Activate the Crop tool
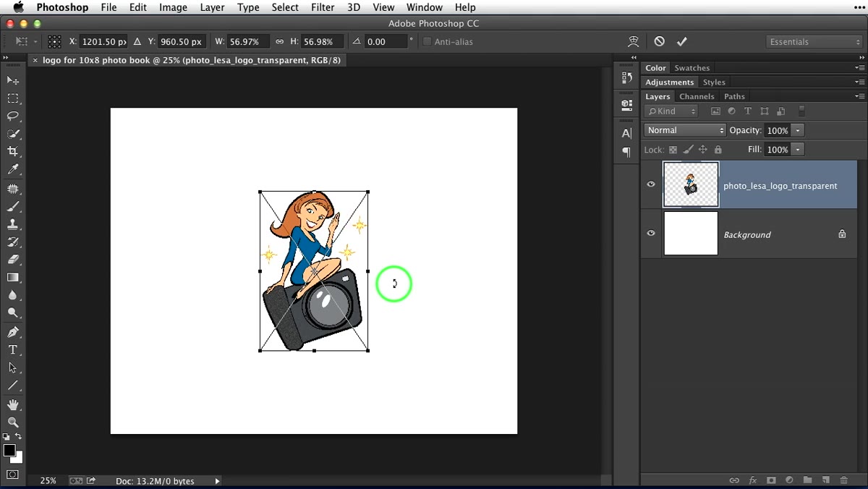 (13, 152)
